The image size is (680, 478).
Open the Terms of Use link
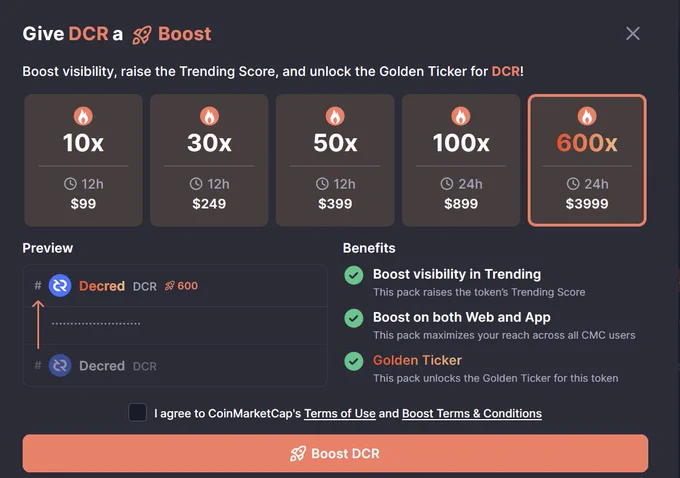(x=340, y=413)
